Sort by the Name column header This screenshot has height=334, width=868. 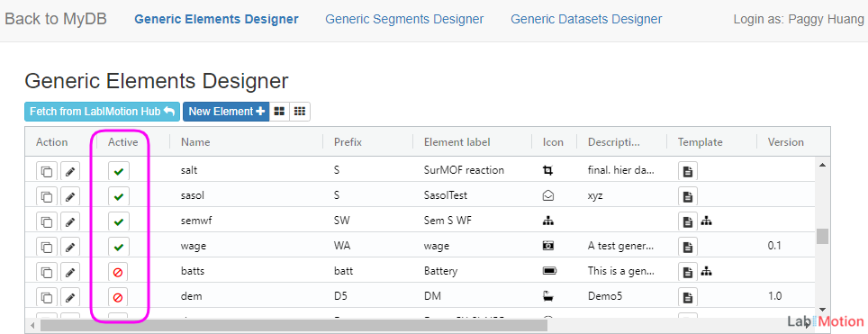tap(195, 142)
